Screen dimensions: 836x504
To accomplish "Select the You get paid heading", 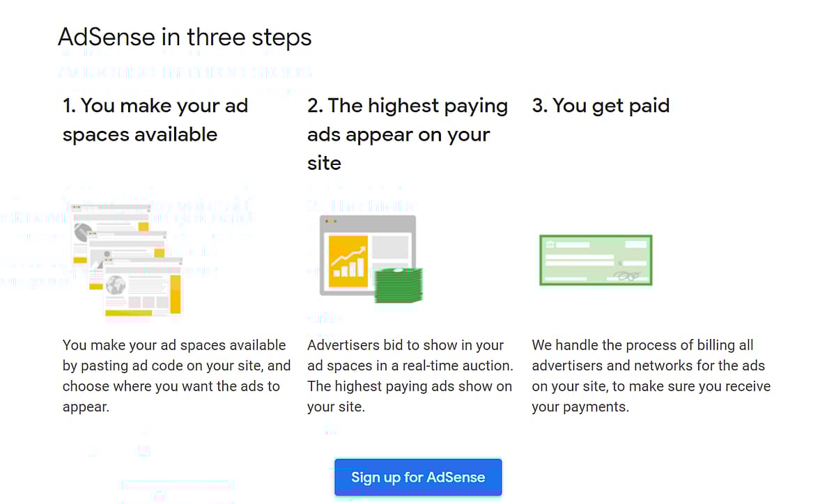I will (601, 105).
